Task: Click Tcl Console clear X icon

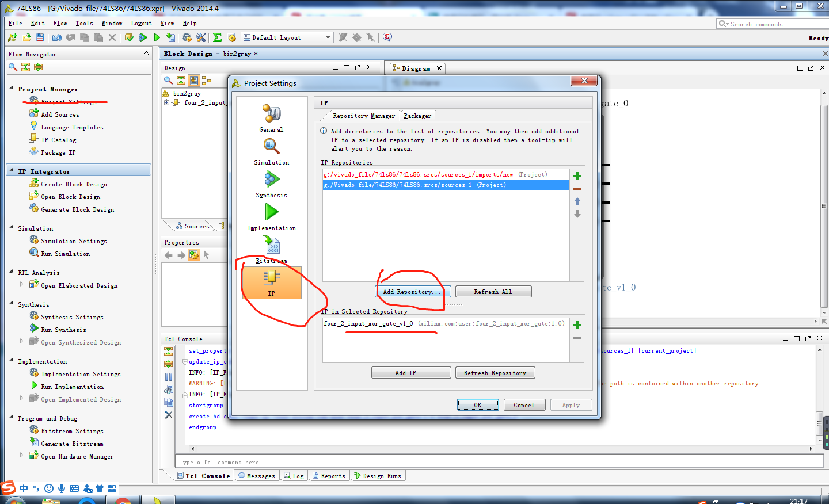Action: point(169,415)
